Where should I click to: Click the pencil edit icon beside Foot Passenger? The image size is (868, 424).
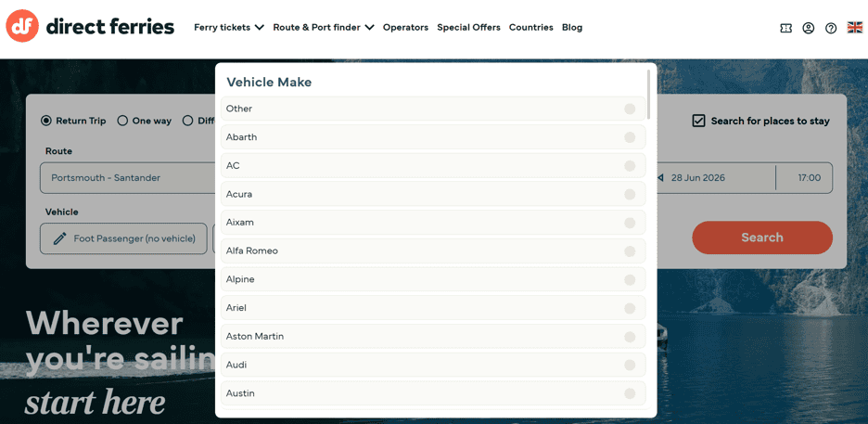pyautogui.click(x=59, y=238)
